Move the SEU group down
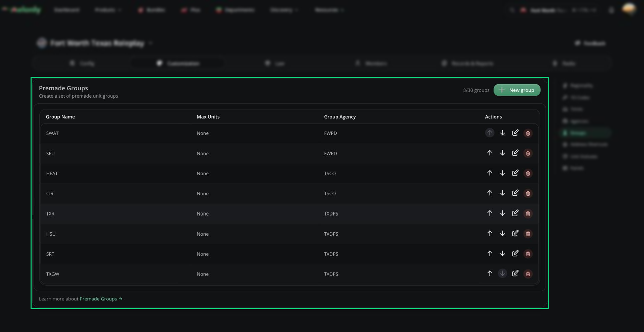 502,153
